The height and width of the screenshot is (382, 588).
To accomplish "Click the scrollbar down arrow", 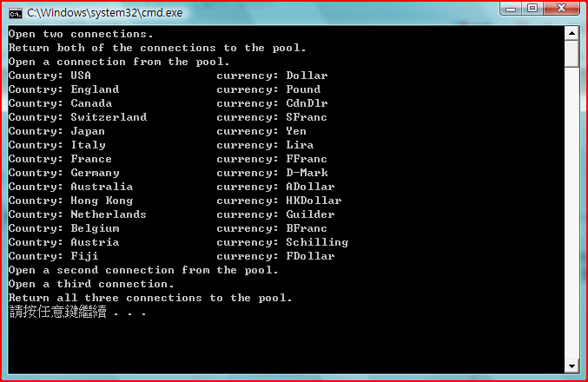I will coord(571,366).
